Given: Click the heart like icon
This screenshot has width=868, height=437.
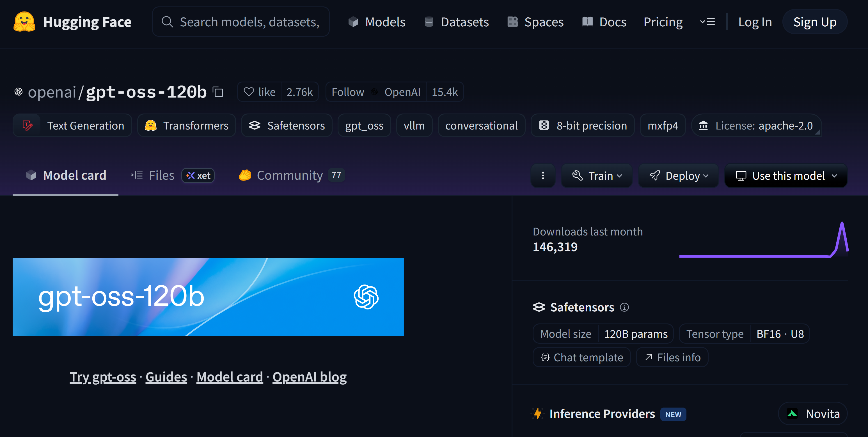Looking at the screenshot, I should pos(249,92).
